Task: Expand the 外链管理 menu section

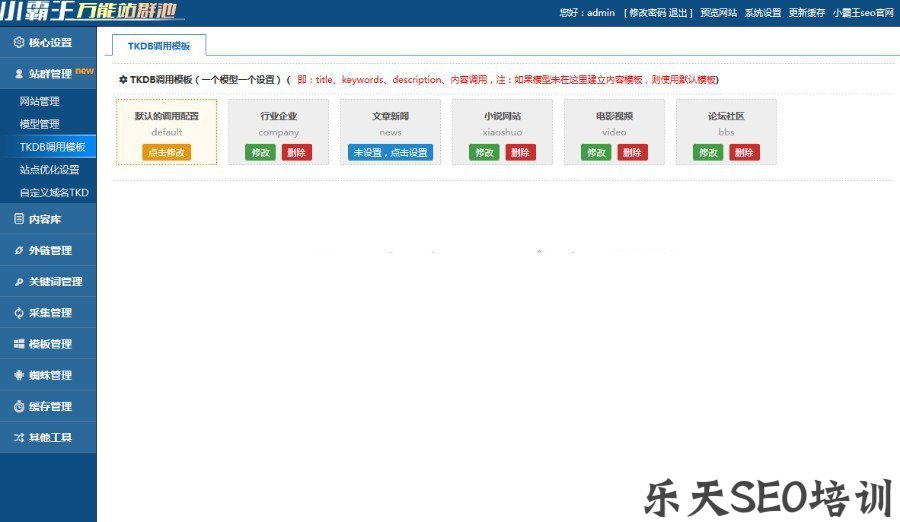Action: tap(48, 250)
